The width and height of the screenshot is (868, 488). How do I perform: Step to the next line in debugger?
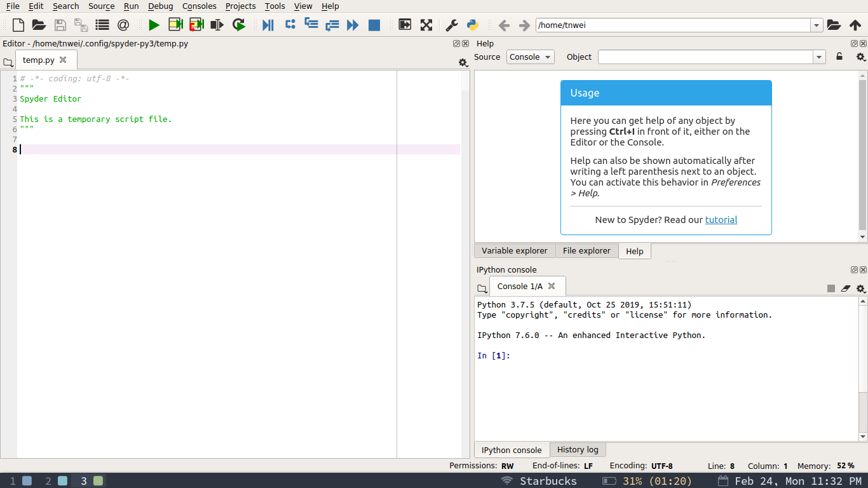pyautogui.click(x=290, y=25)
